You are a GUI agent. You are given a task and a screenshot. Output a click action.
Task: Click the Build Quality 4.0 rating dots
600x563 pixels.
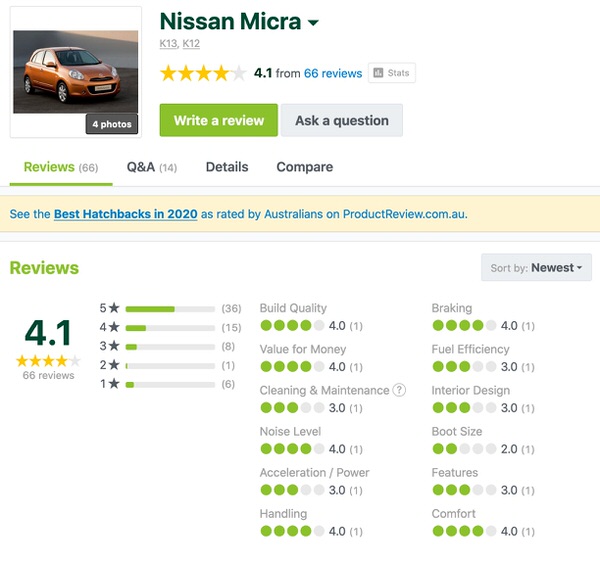coord(292,326)
